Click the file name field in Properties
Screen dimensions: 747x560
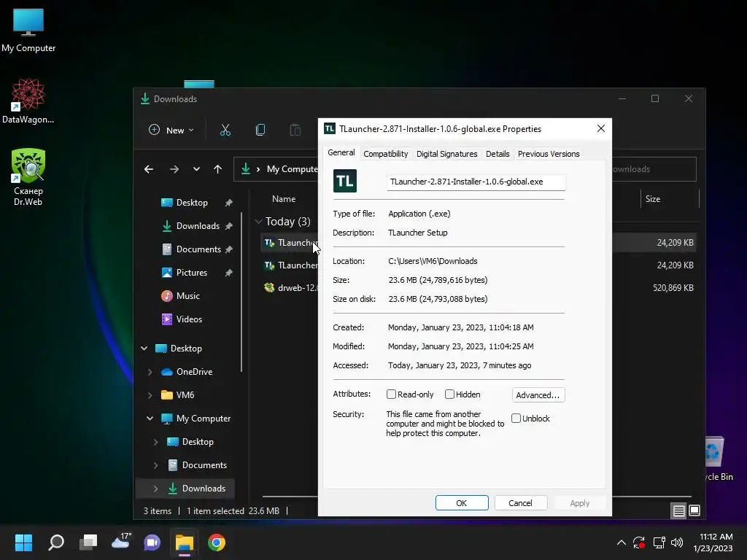pos(476,182)
